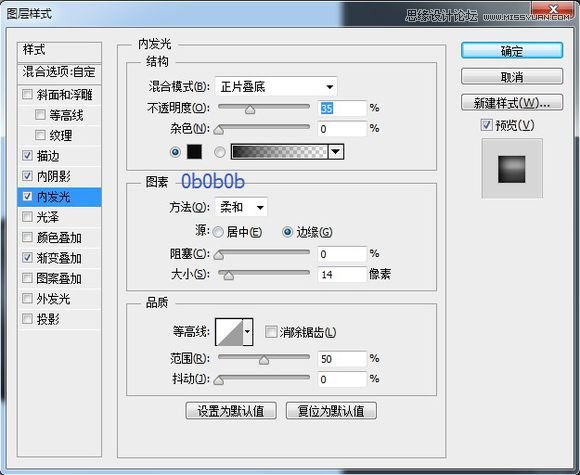This screenshot has width=580, height=475.
Task: Click the 阻塞 slider handle
Action: tap(219, 255)
